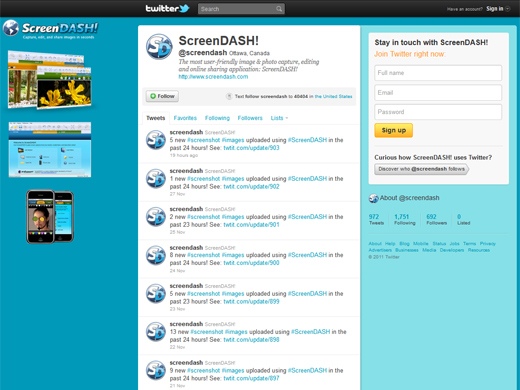
Task: Click the phone icon before Text follow
Action: tap(229, 96)
